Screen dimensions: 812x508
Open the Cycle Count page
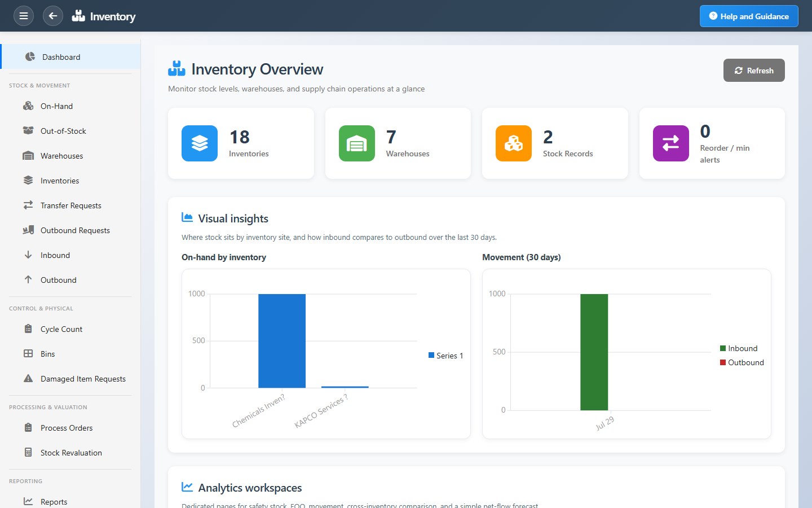(x=70, y=329)
